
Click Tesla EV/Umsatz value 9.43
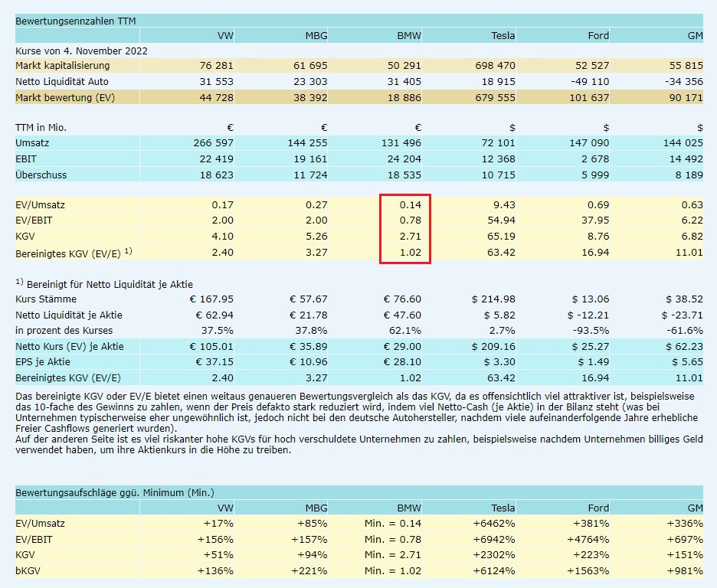[504, 204]
